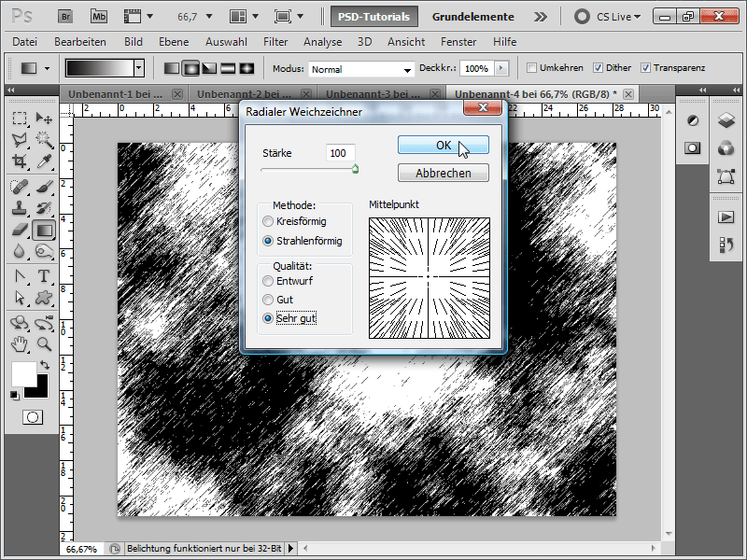Viewport: 747px width, 560px height.
Task: Select the Path Selection arrow tool
Action: (20, 298)
